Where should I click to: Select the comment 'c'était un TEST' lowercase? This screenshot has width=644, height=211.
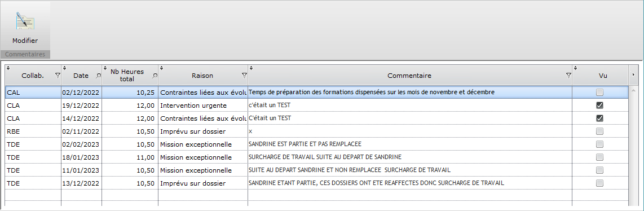coord(411,105)
